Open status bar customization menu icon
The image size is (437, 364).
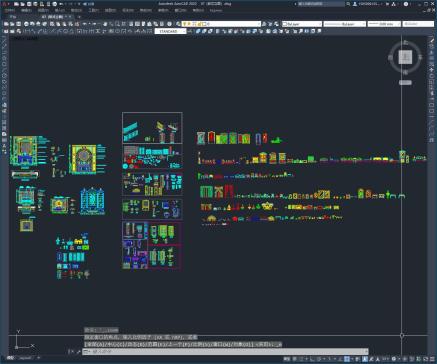pyautogui.click(x=432, y=359)
